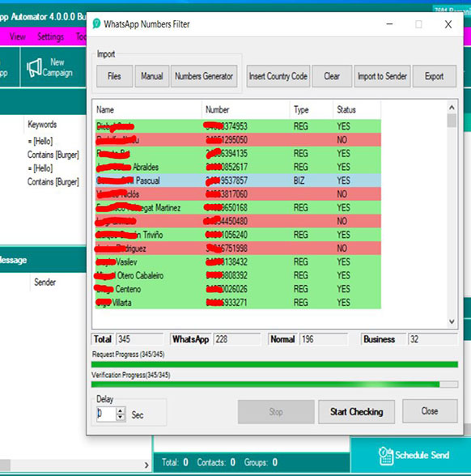The image size is (471, 476).
Task: Click the Keywords column header in Automator
Action: (42, 125)
